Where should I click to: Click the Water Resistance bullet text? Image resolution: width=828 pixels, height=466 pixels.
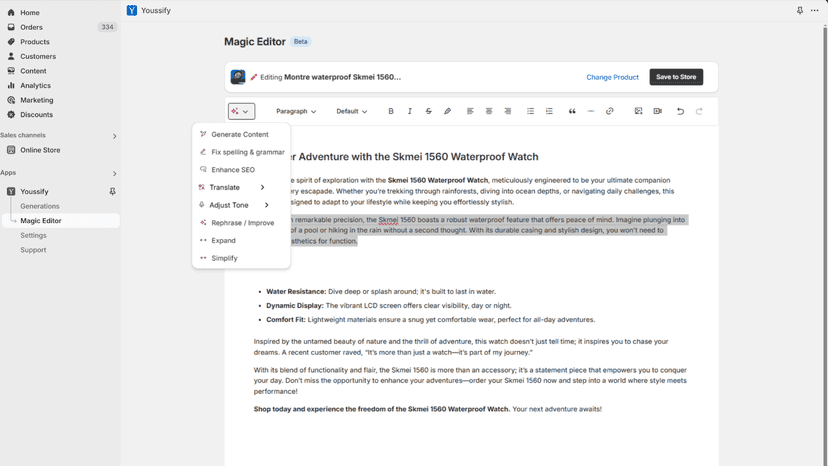click(x=381, y=292)
